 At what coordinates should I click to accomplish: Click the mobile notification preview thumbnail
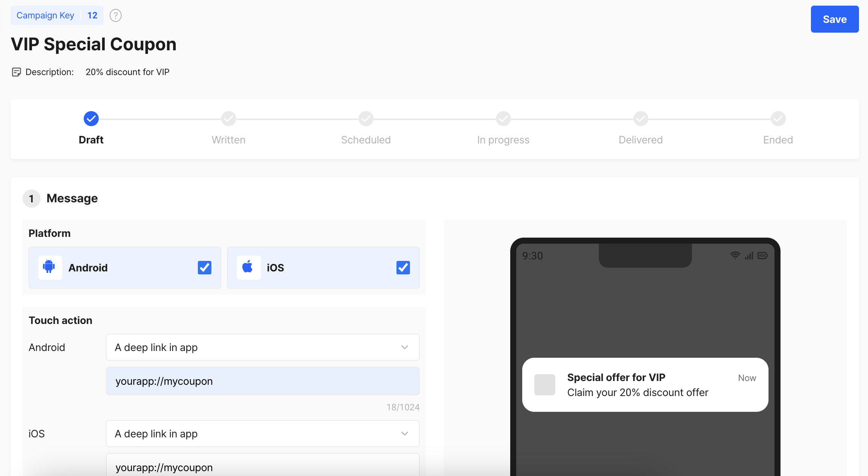pyautogui.click(x=544, y=384)
